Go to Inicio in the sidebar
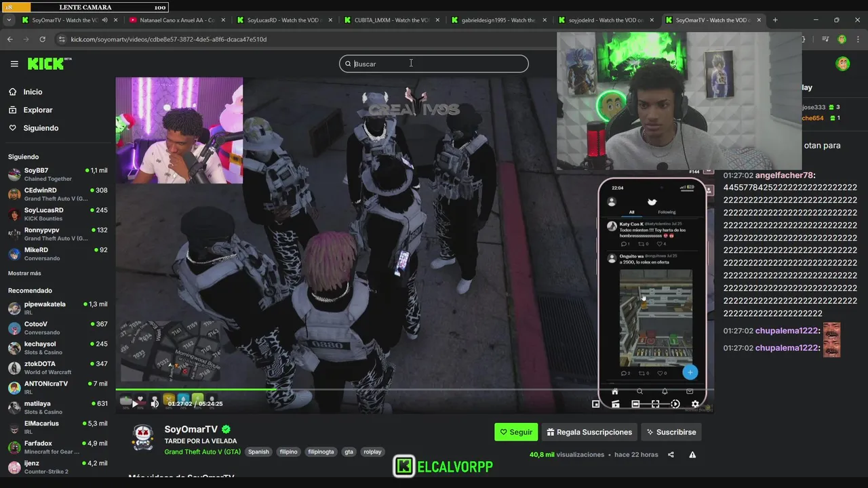 (33, 91)
